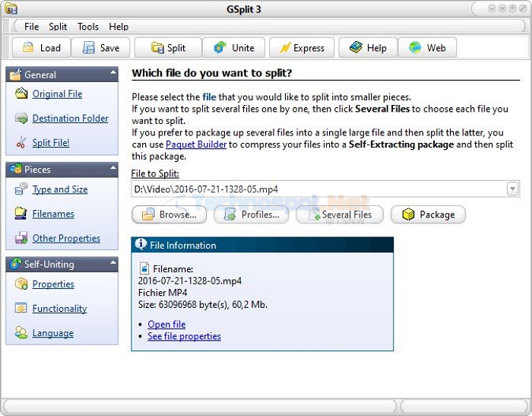
Task: Click the Language people icon
Action: tap(21, 332)
